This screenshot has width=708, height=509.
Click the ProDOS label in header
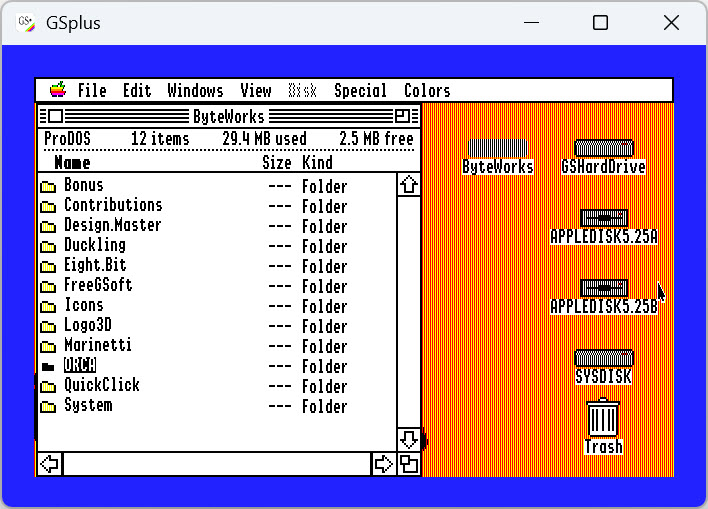pos(67,139)
